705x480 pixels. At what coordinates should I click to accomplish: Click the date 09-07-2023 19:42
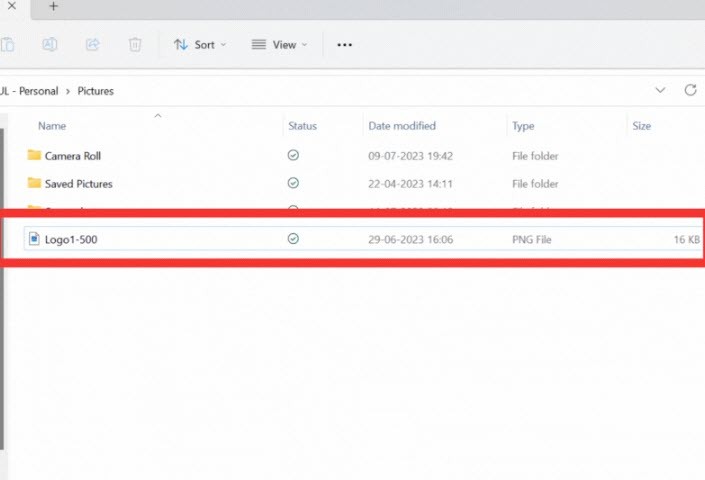click(411, 156)
